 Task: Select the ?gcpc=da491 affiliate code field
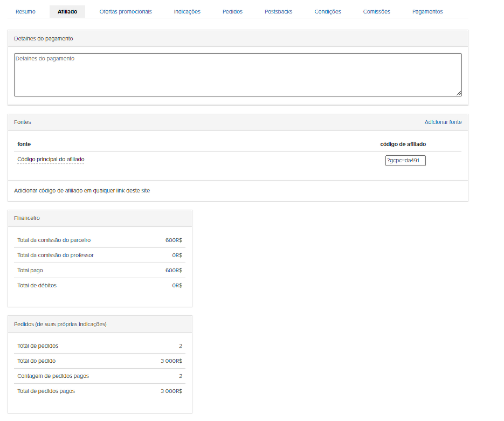click(405, 161)
